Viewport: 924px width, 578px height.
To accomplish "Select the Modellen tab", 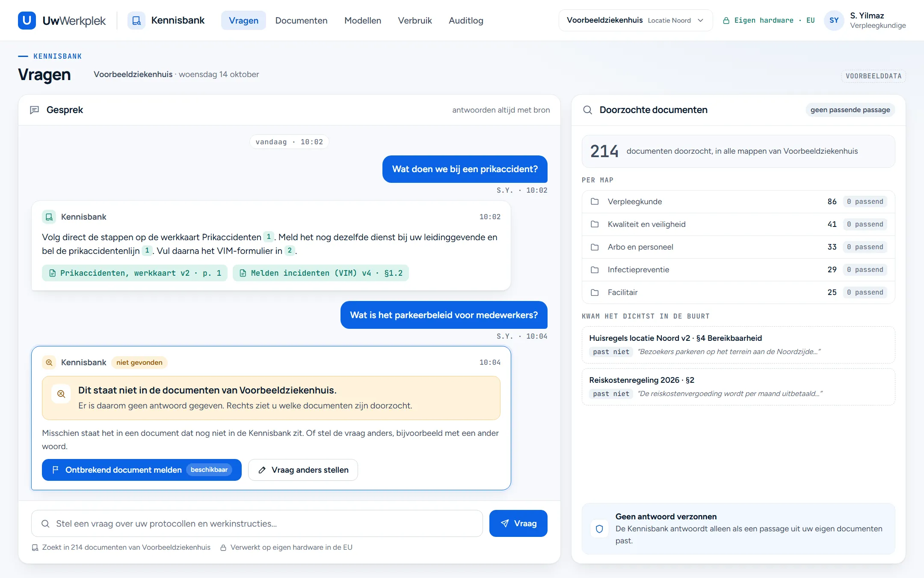I will coord(363,21).
